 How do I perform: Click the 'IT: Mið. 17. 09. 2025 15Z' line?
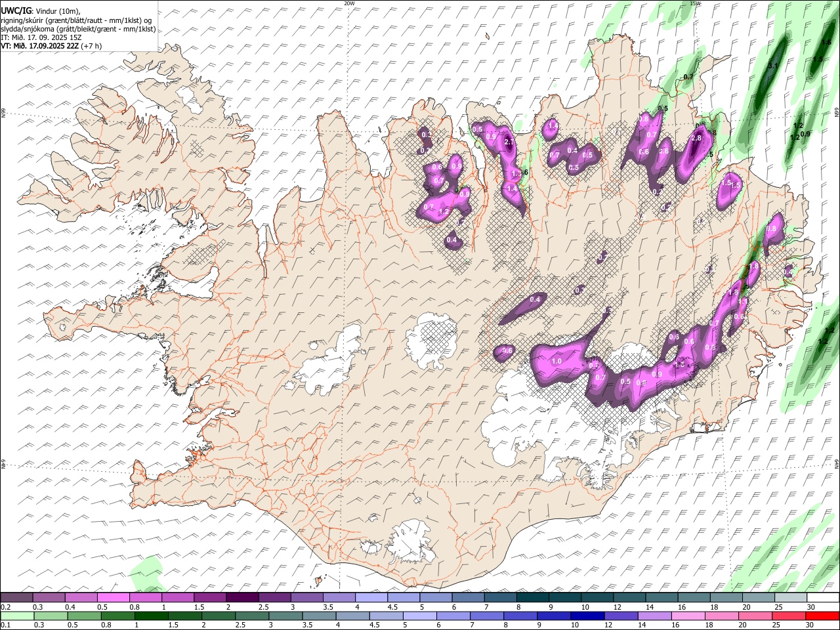[x=41, y=37]
